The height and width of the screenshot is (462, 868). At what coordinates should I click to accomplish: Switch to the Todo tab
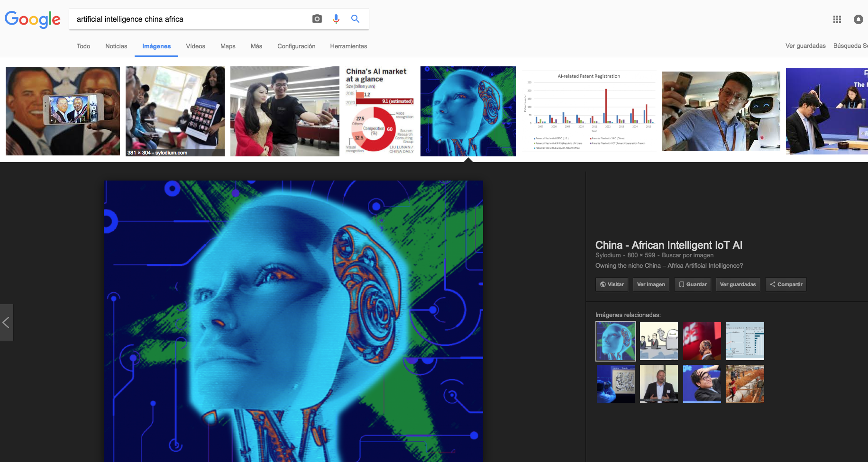tap(83, 46)
